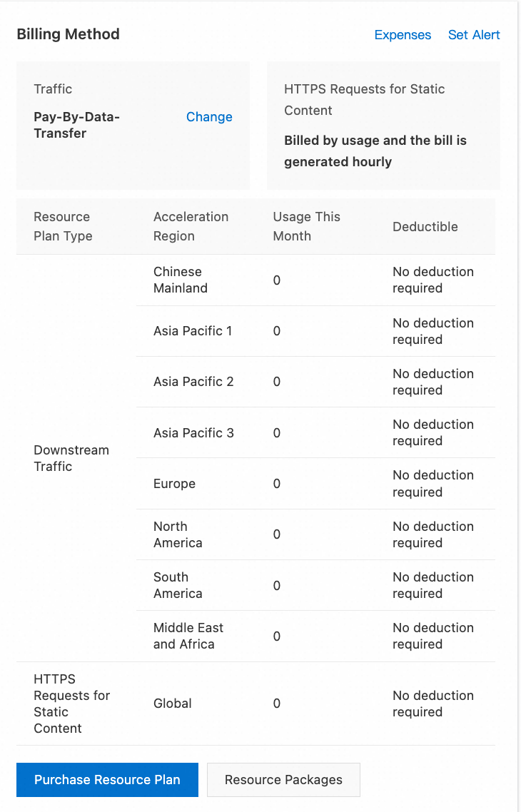Open Resource Packages
The width and height of the screenshot is (521, 812).
click(283, 780)
